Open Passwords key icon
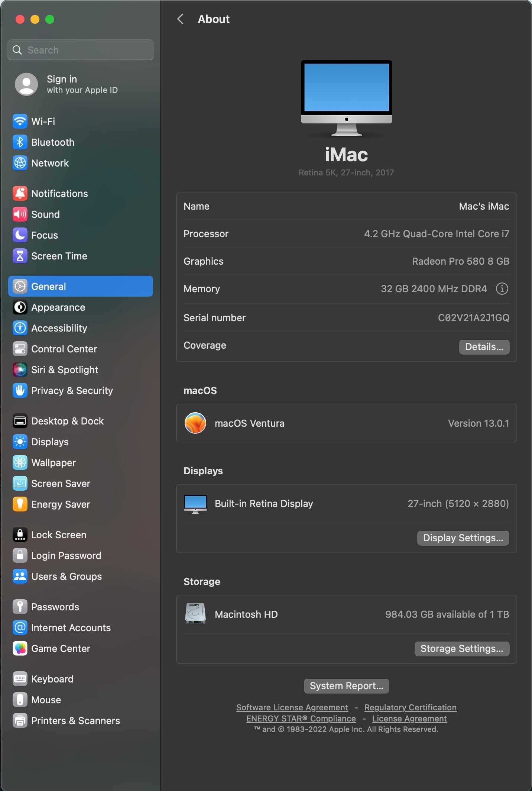 20,607
